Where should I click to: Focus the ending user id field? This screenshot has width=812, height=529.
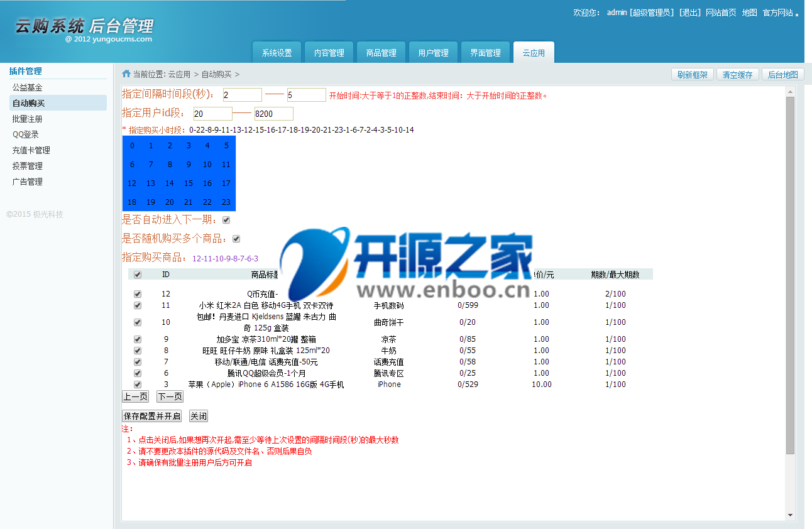(274, 114)
